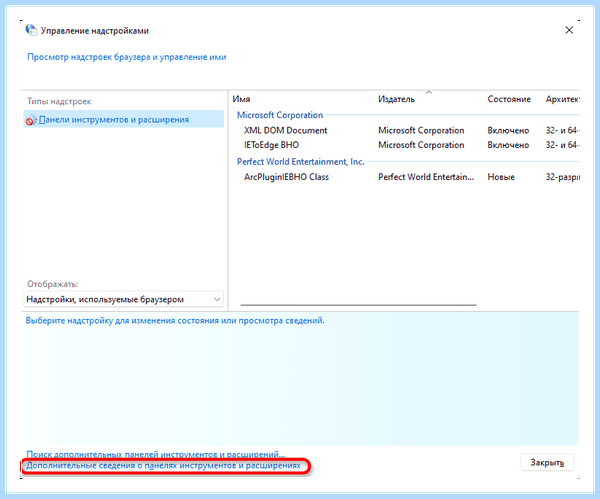Close the Управление надстройками dialog with X
The width and height of the screenshot is (600, 499).
coord(569,30)
